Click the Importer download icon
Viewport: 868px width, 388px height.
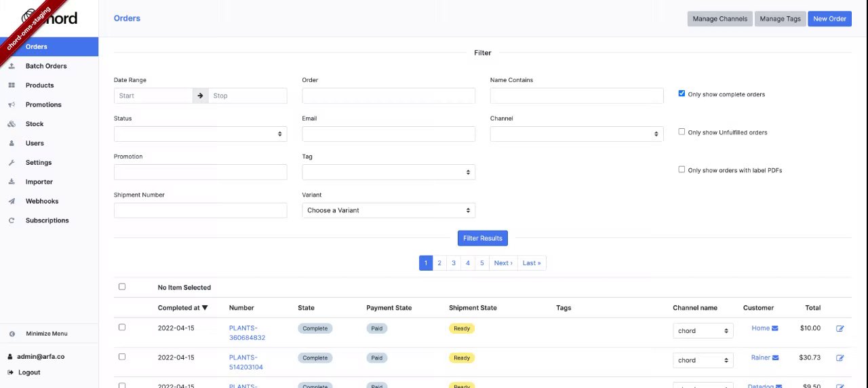pyautogui.click(x=12, y=182)
